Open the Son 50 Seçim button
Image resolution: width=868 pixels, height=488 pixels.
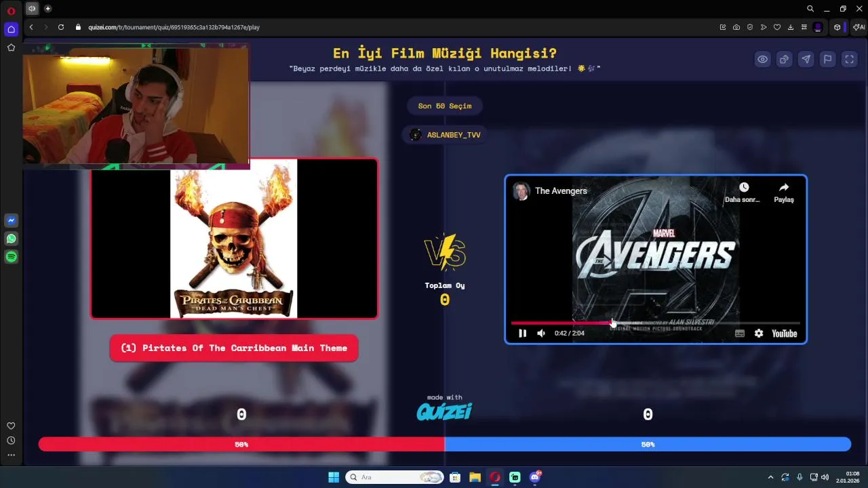pyautogui.click(x=445, y=106)
